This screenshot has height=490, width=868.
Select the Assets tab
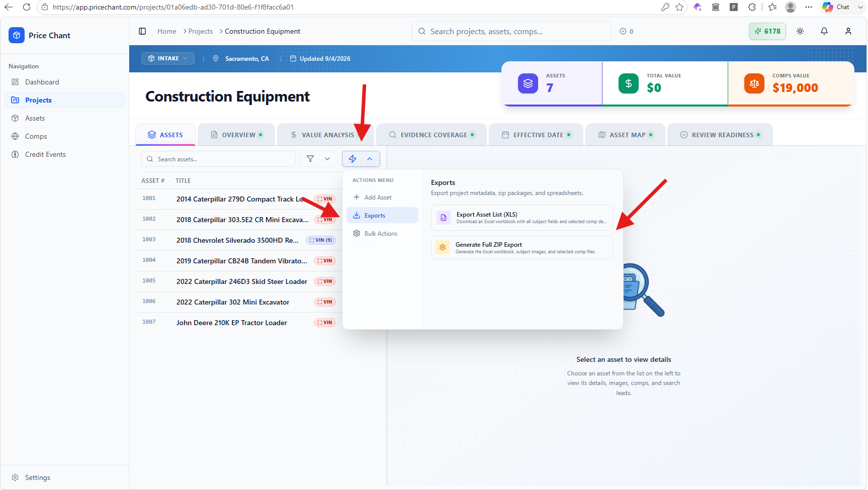coord(165,135)
